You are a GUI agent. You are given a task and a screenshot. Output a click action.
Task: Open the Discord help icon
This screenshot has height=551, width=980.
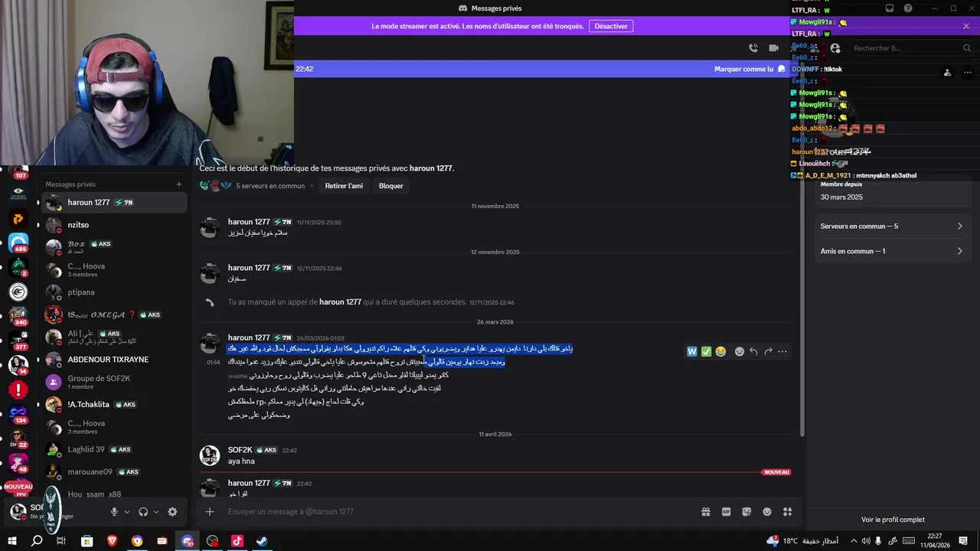point(908,8)
